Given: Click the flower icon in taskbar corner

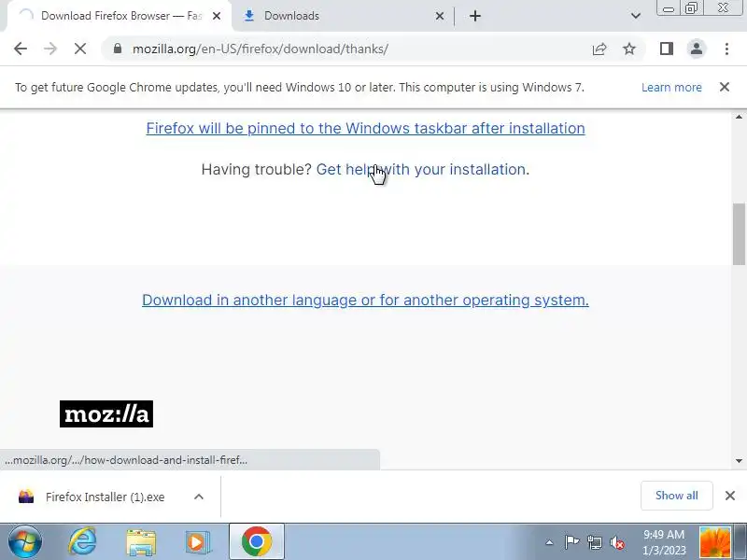Looking at the screenshot, I should (715, 542).
